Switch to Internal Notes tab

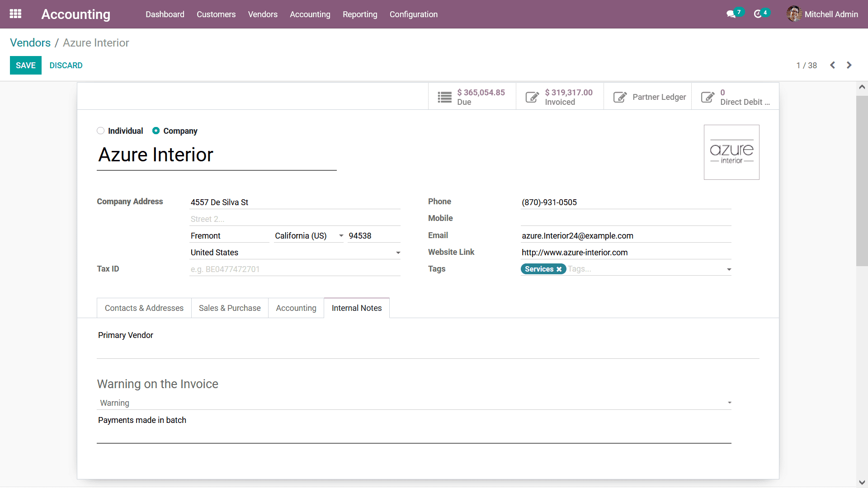tap(357, 308)
